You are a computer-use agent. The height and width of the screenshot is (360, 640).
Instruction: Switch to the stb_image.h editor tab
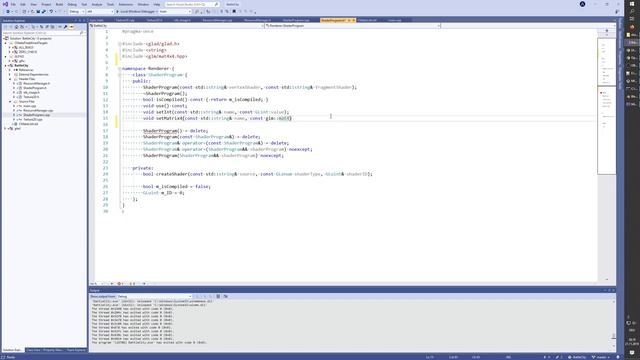click(182, 20)
